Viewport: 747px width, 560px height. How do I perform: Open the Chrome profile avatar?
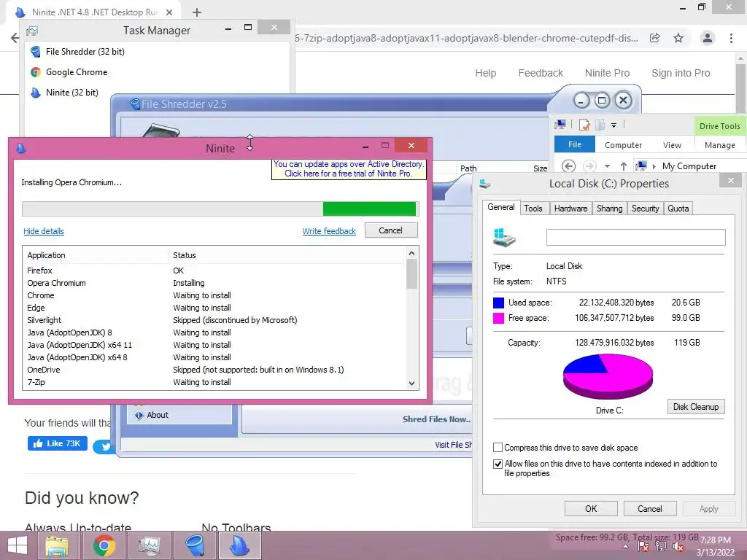(708, 38)
